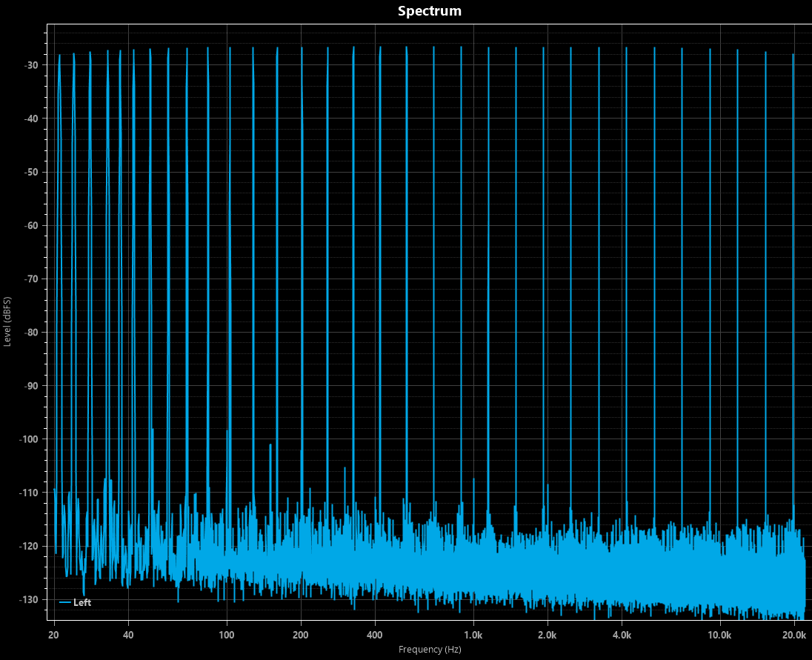Click the Level (dBFS) axis label
Image resolution: width=812 pixels, height=660 pixels.
pos(7,321)
